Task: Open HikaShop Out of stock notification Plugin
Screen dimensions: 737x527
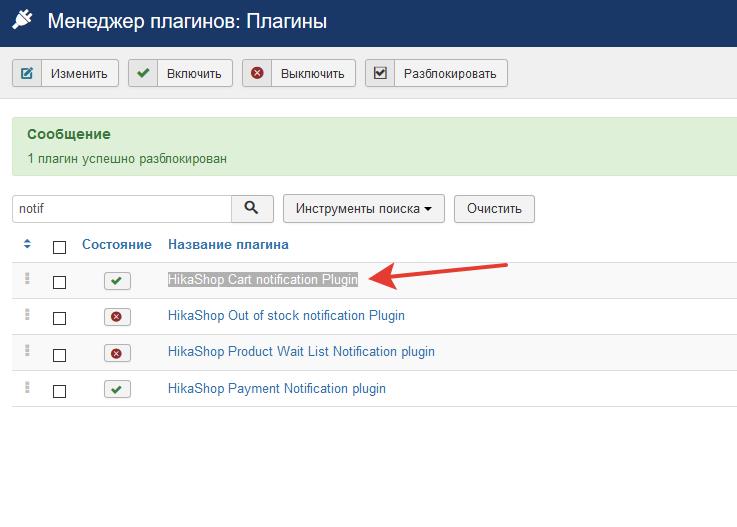Action: pos(286,315)
